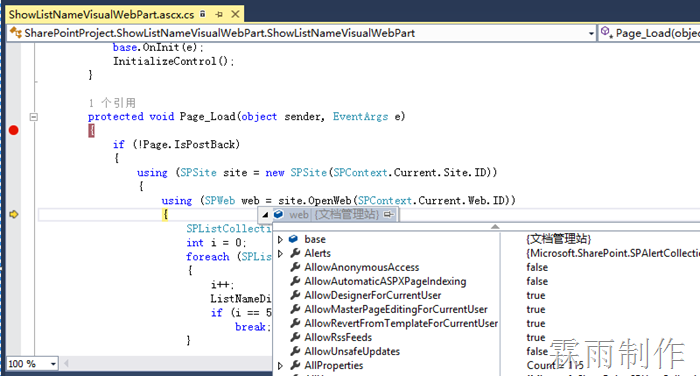The image size is (700, 376).
Task: Select AllowDesignerForCurrentUser property name
Action: [x=373, y=296]
